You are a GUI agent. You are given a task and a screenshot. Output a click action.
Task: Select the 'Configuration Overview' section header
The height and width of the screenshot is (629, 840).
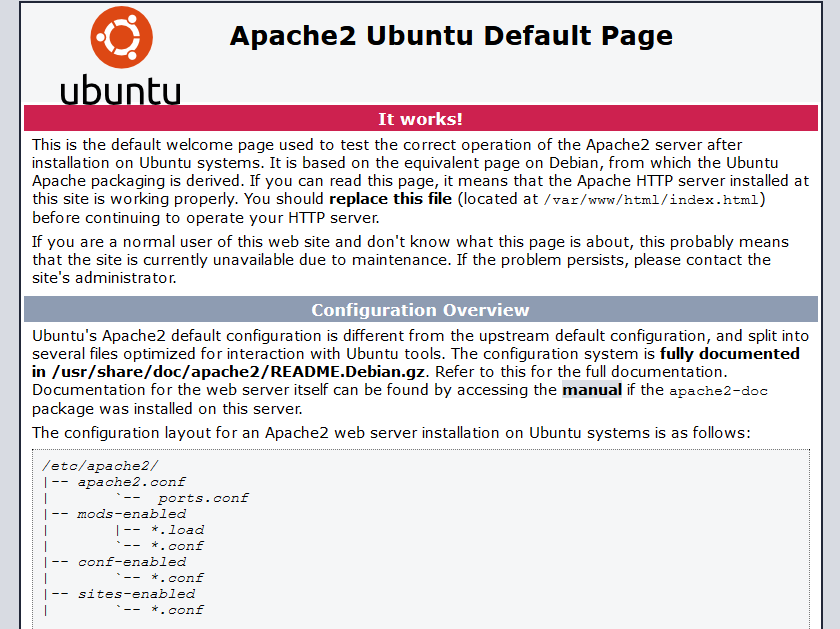click(x=420, y=310)
